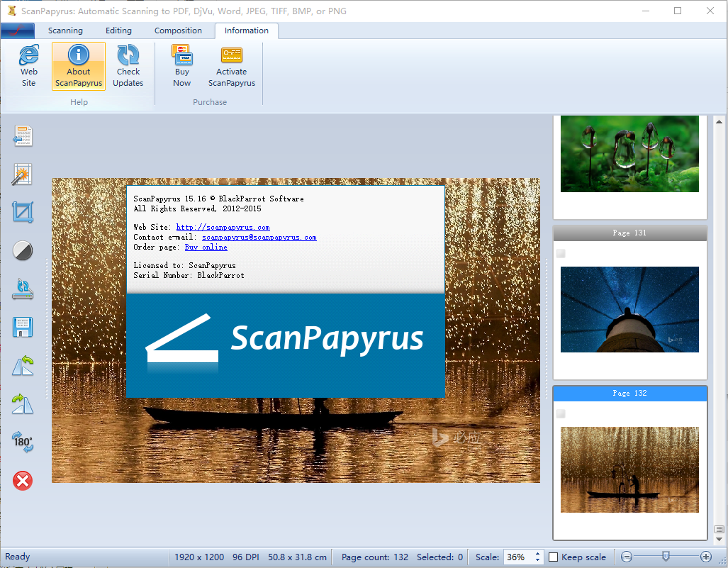Select the Page 131 starry sky thumbnail
Viewport: 728px width, 568px height.
click(629, 309)
